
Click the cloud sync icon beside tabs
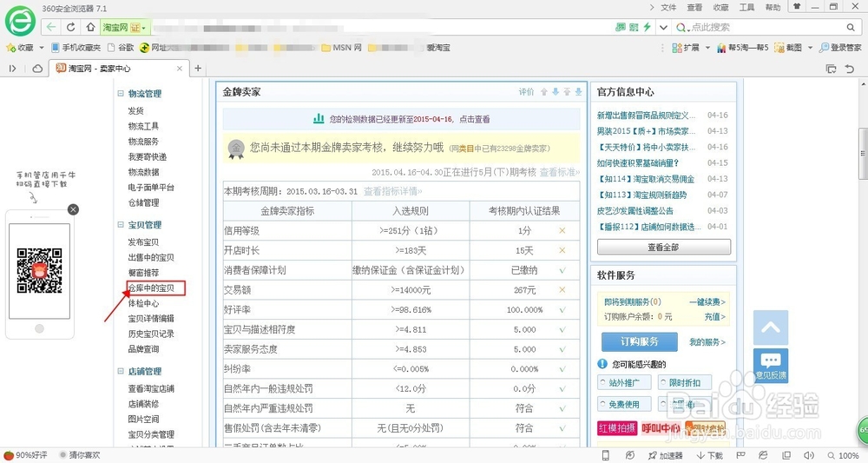[37, 68]
